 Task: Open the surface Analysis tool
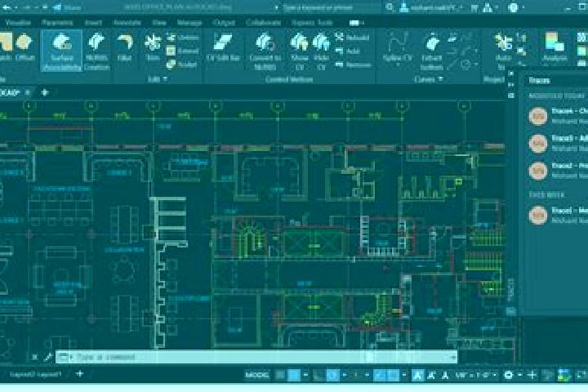[x=555, y=47]
